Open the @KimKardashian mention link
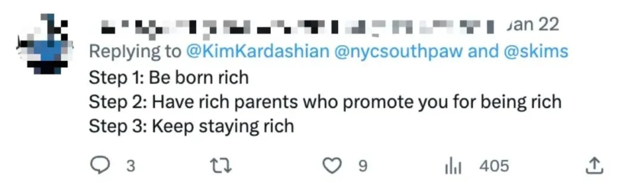 (x=258, y=51)
